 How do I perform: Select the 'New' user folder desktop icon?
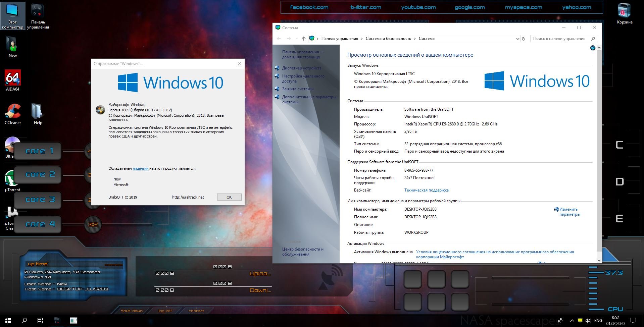[x=12, y=47]
